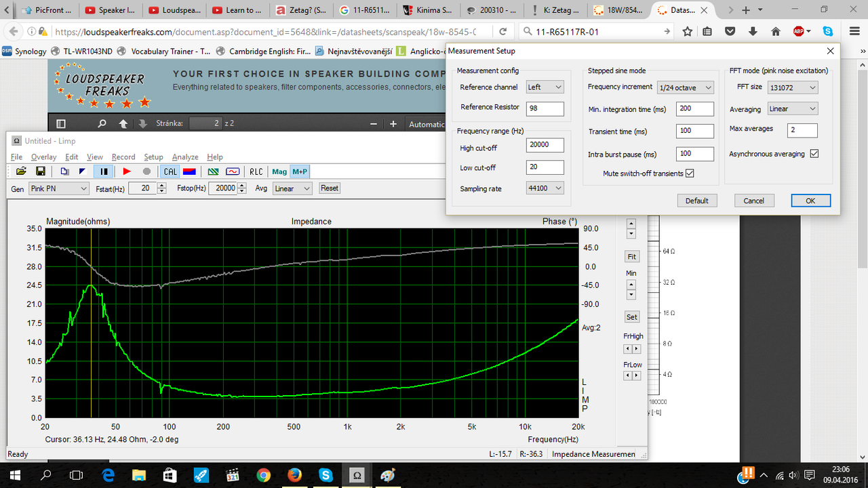The width and height of the screenshot is (868, 488).
Task: Open the Setup menu in Limp
Action: coord(153,157)
